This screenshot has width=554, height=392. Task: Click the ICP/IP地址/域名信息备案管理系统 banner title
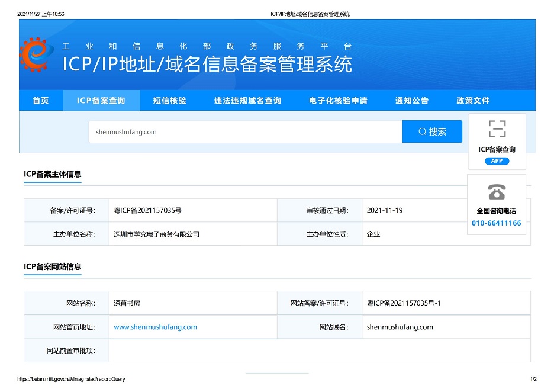tap(207, 64)
